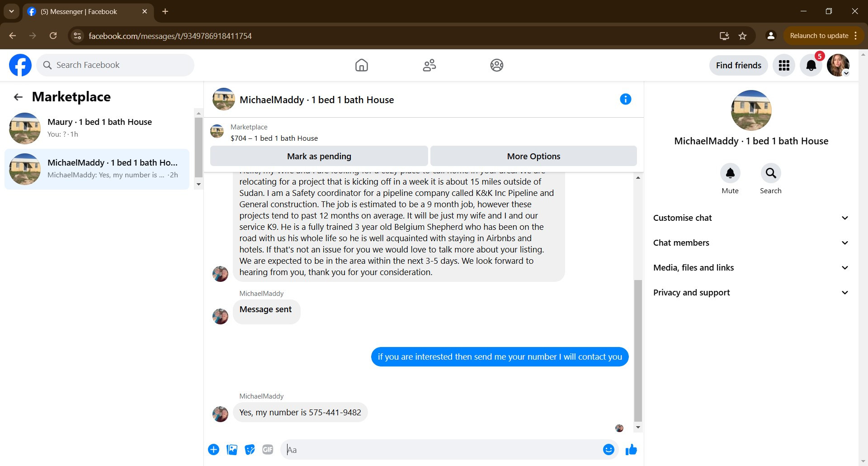Send a thumbs-up like
Screen dimensions: 868x466
tap(631, 450)
